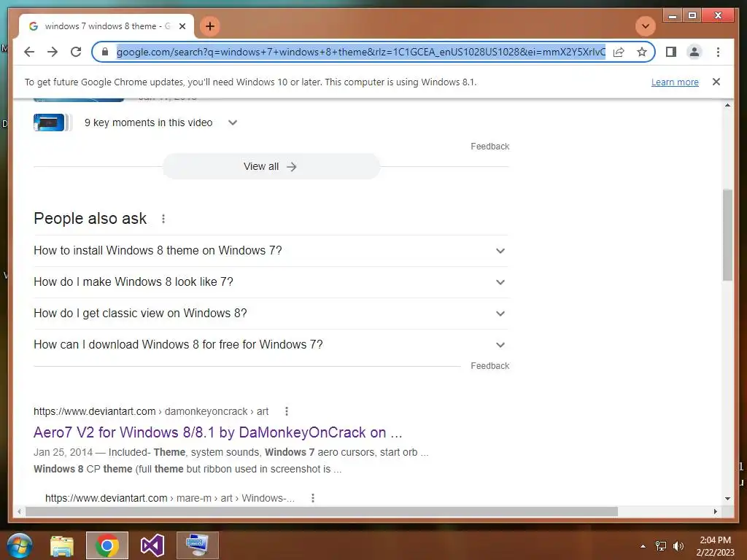Open the Chrome profile menu
This screenshot has height=560, width=747.
(694, 52)
